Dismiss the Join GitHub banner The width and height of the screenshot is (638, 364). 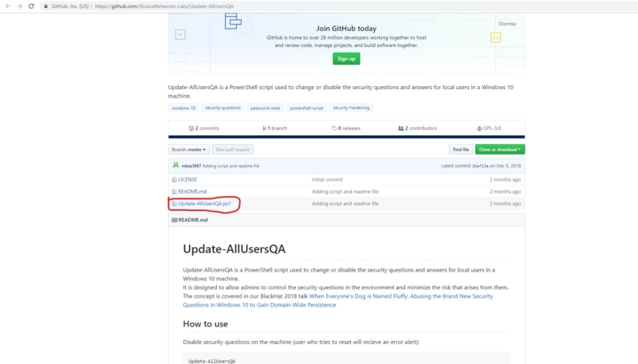[x=507, y=24]
